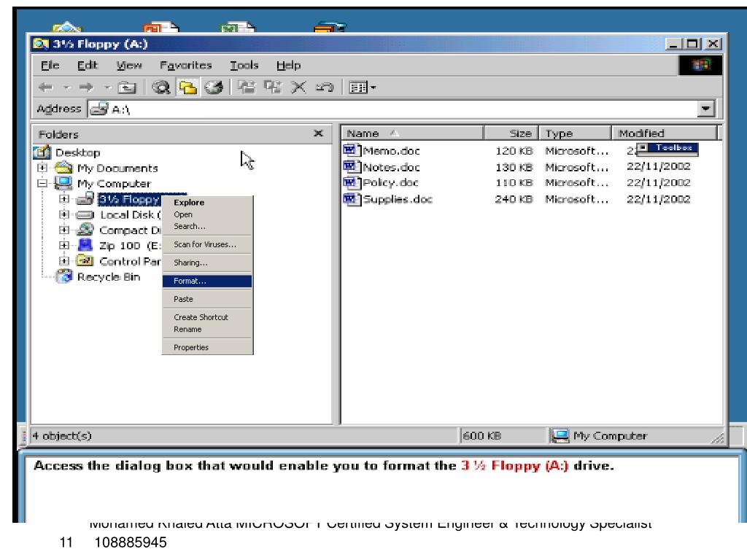Click the Forward arrow toolbar button
Screen dimensions: 747x560
pyautogui.click(x=86, y=87)
